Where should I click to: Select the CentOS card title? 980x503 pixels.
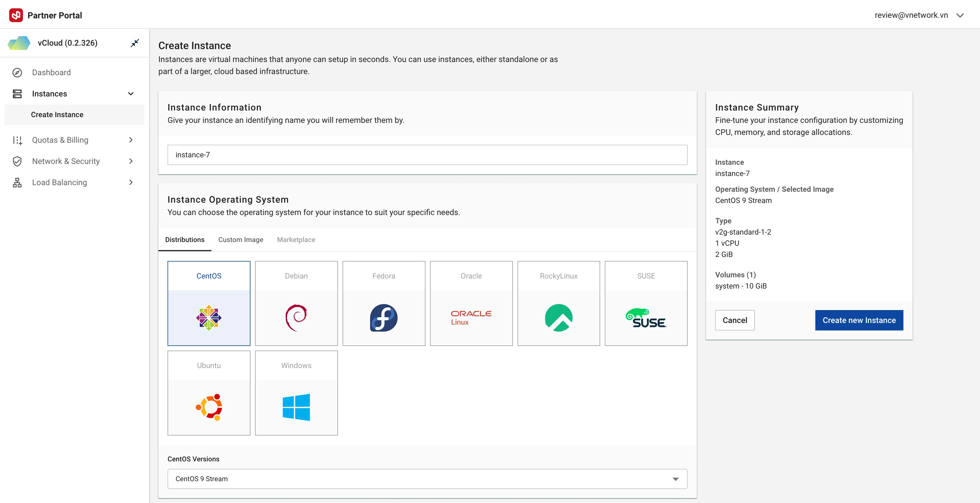coord(209,276)
